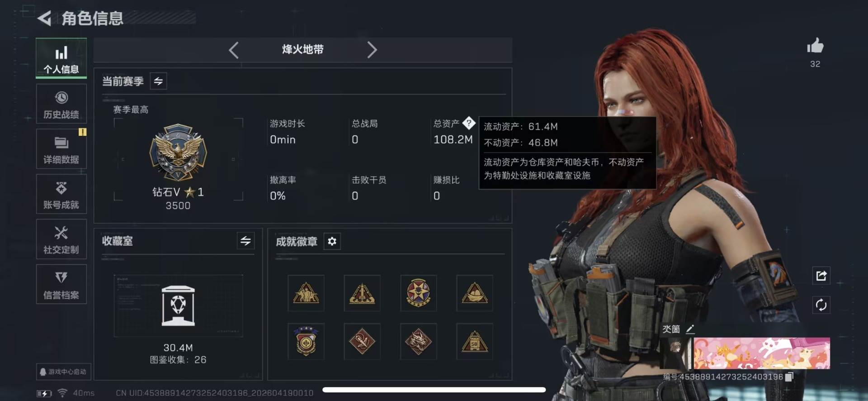Toggle 当前赛季 season switch

[158, 81]
